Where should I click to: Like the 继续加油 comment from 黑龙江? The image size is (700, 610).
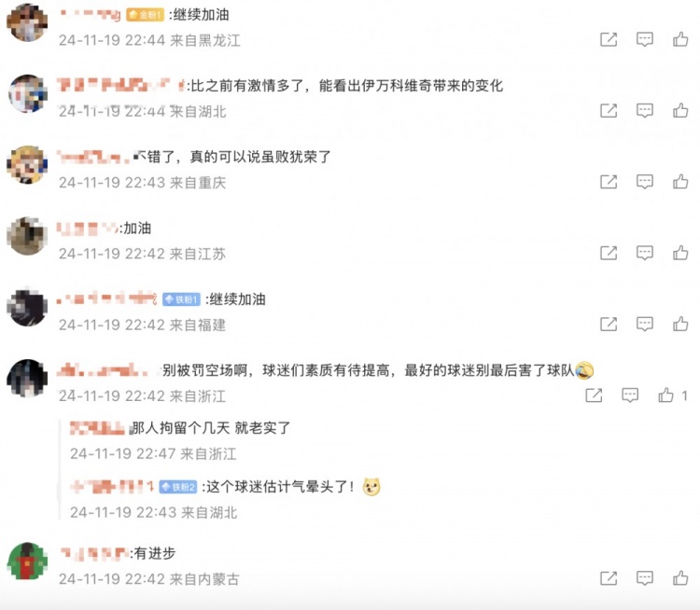coord(680,39)
